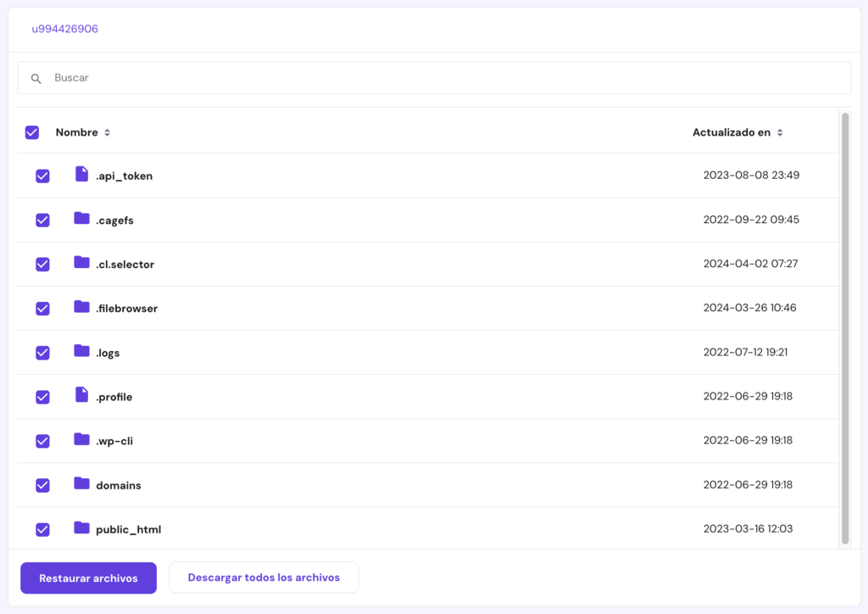868x614 pixels.
Task: Open the .filebrowser folder icon
Action: (82, 308)
